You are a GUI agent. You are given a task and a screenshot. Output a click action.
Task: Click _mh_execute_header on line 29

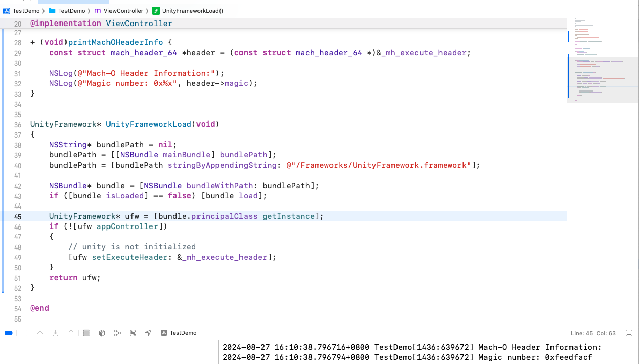425,53
